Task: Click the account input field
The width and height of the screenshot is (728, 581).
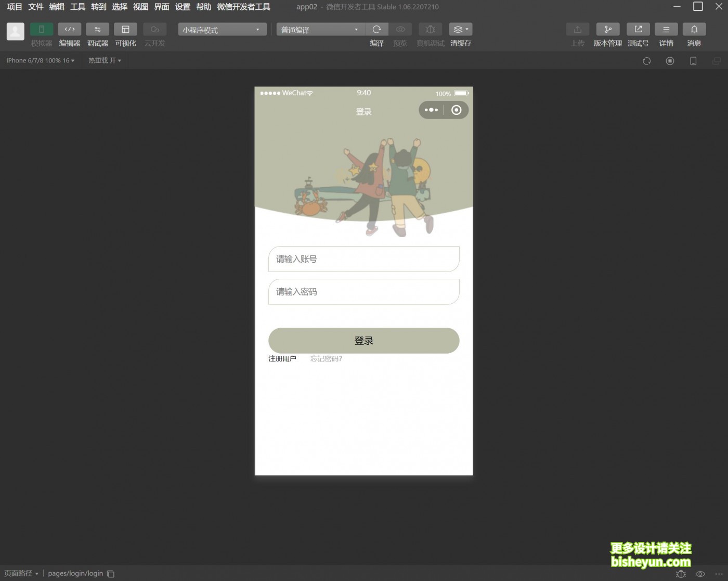Action: point(363,259)
